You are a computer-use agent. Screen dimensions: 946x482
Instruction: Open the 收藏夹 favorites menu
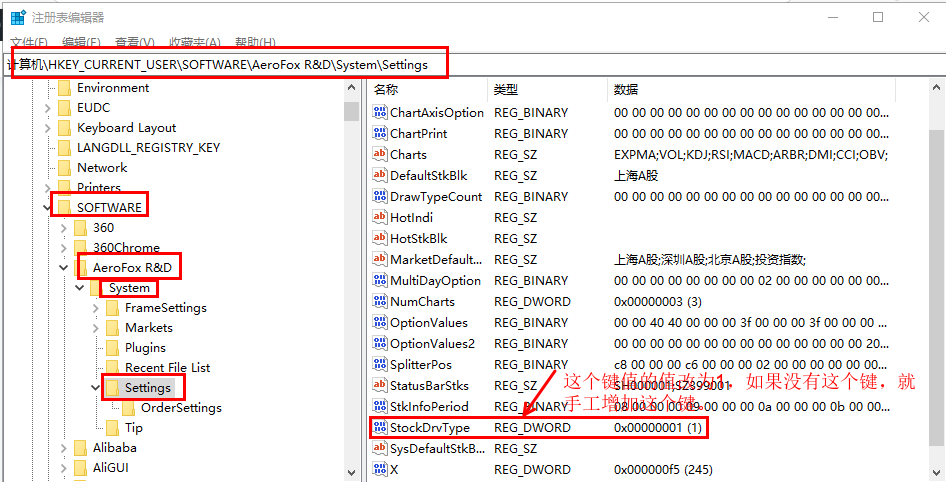(x=194, y=43)
